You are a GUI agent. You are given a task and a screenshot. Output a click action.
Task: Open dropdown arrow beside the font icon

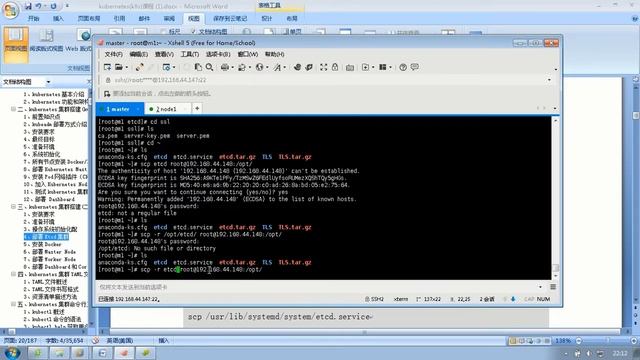[284, 67]
